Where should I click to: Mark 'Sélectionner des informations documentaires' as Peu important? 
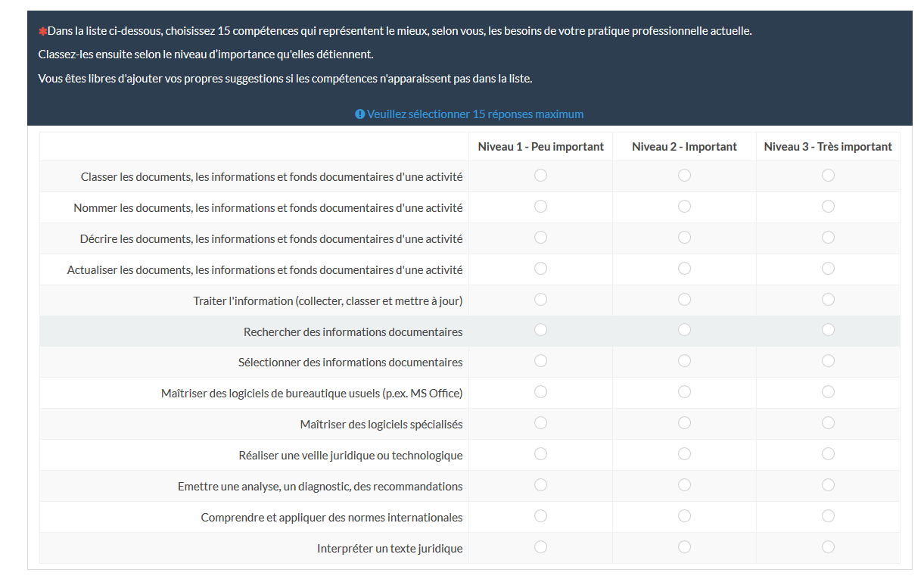[540, 361]
